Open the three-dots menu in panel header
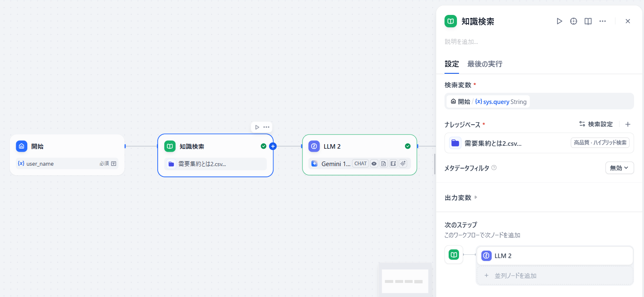This screenshot has width=644, height=297. coord(603,21)
